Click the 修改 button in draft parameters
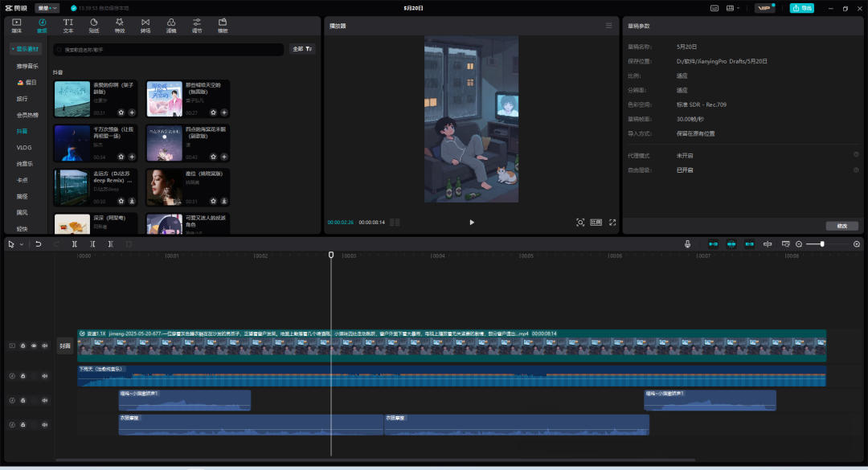 tap(842, 226)
